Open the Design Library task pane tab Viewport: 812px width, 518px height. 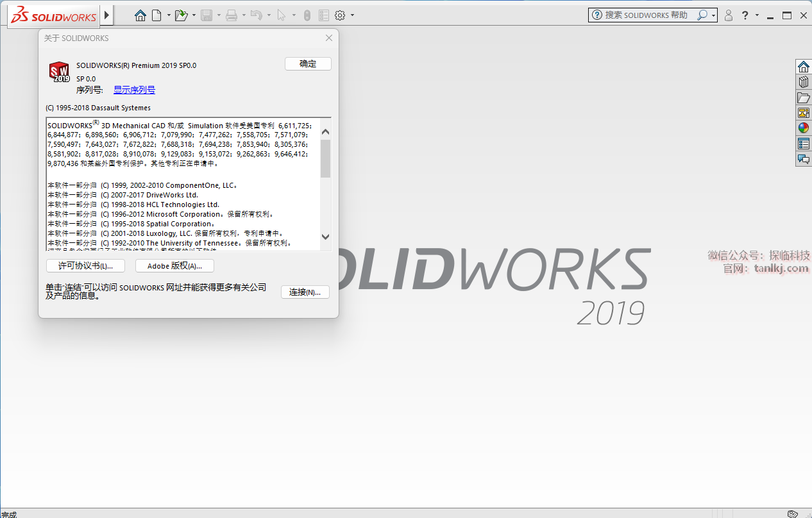[x=804, y=82]
